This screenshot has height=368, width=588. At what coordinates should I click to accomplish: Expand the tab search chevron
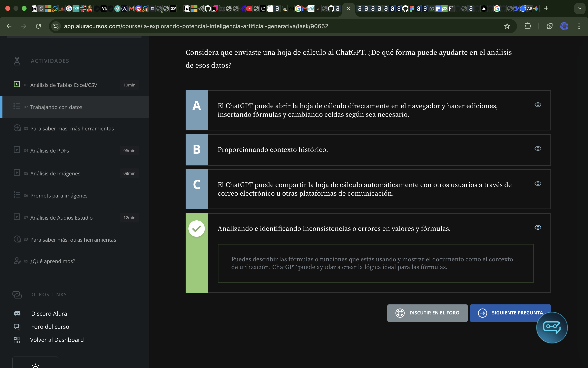[x=580, y=9]
